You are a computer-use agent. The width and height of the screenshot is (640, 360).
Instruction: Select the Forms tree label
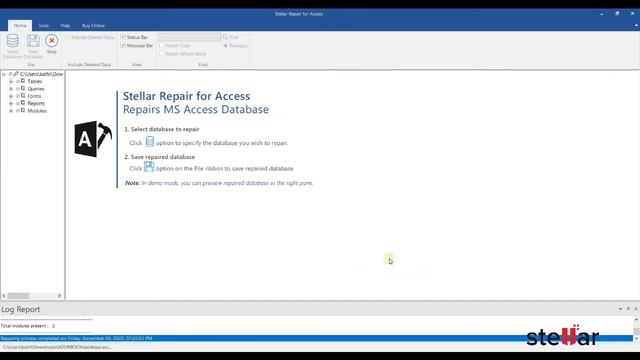[x=34, y=96]
